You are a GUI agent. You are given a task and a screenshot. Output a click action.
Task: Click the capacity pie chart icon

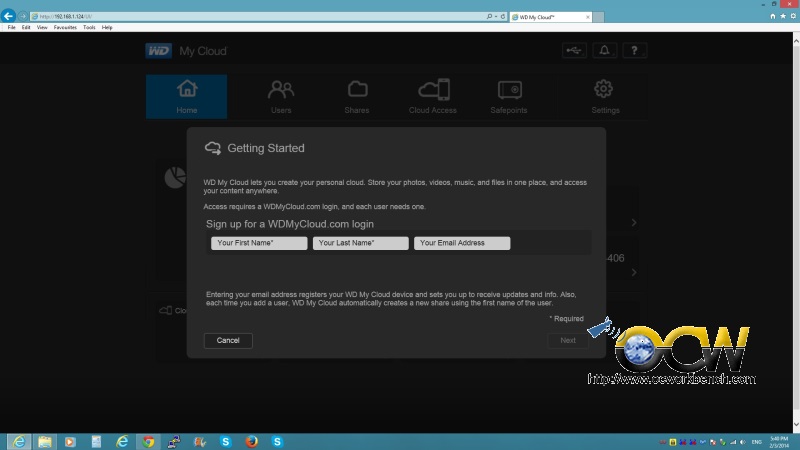tap(175, 178)
